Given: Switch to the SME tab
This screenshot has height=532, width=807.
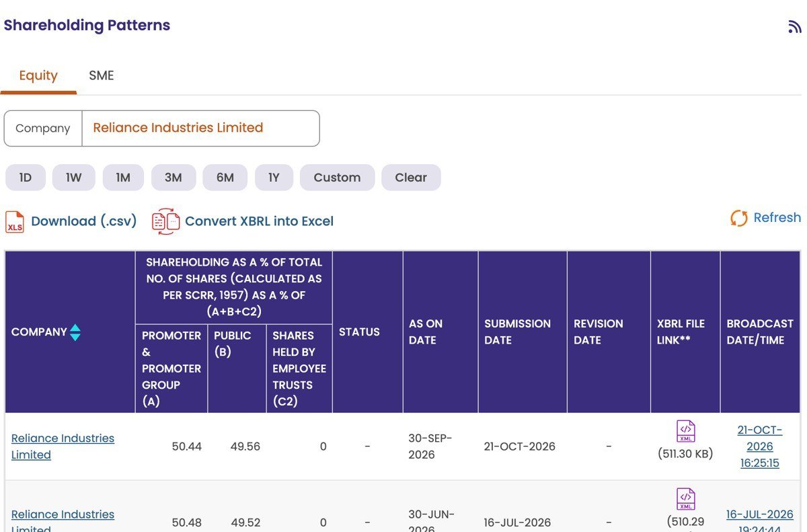Looking at the screenshot, I should [x=102, y=75].
